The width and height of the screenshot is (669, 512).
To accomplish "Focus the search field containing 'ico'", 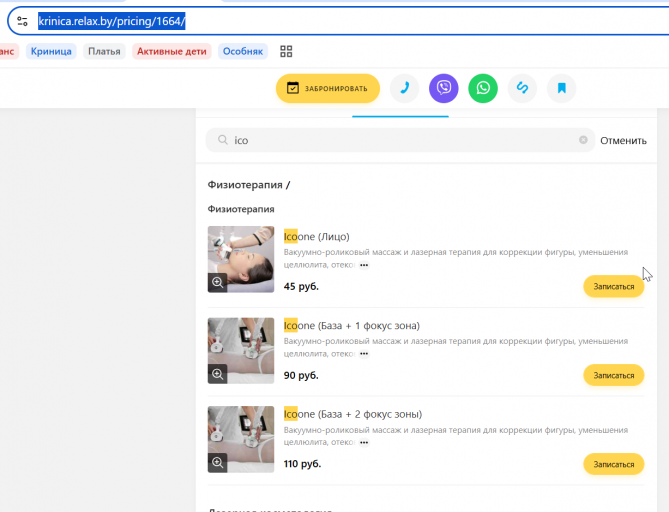I will pyautogui.click(x=400, y=140).
